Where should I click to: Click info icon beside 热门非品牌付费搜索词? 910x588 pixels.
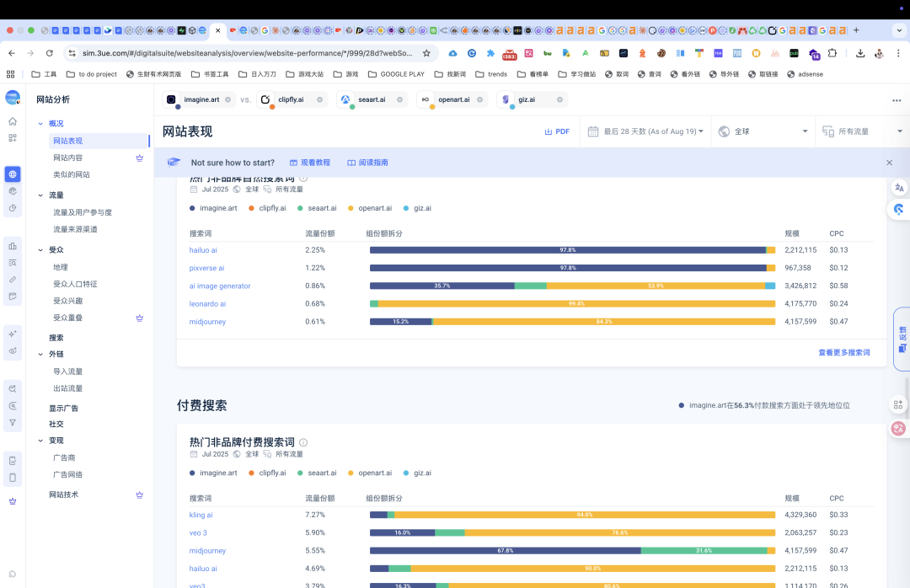point(303,442)
